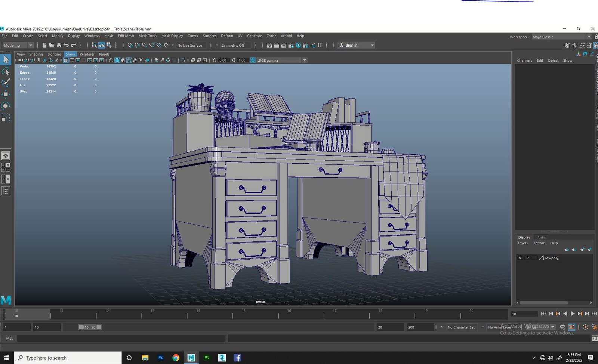Image resolution: width=598 pixels, height=364 pixels.
Task: Pause viewport with the pause icon
Action: coord(320,45)
